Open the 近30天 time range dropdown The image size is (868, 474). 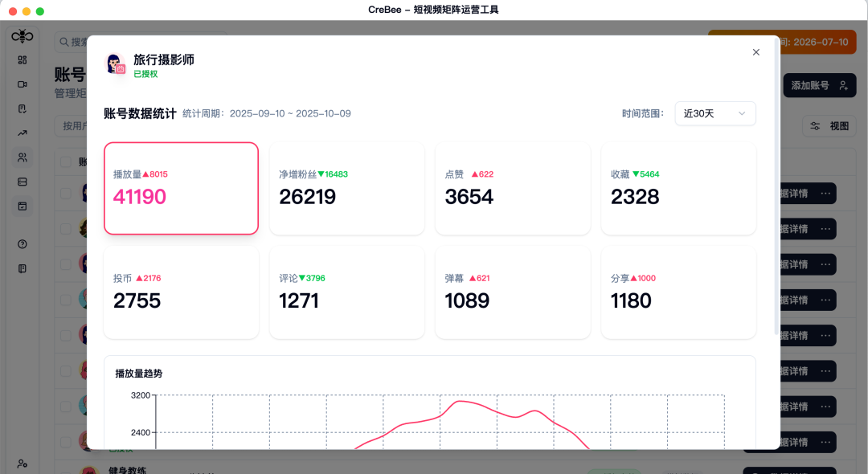(x=715, y=113)
